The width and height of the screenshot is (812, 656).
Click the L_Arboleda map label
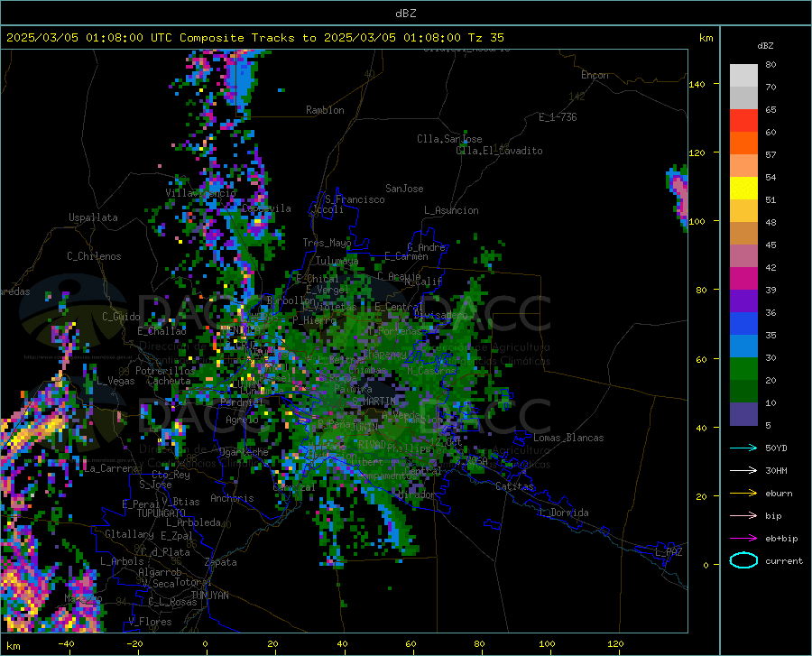pyautogui.click(x=193, y=522)
